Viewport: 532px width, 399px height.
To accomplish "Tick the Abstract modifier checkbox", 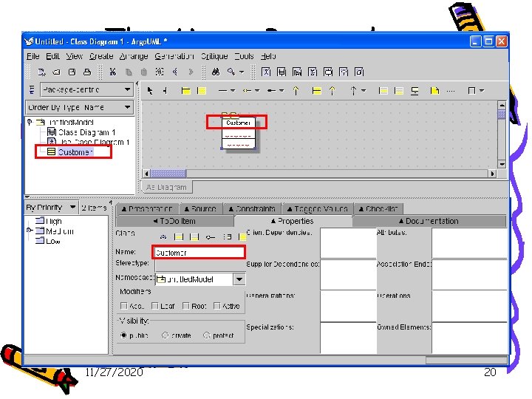I will (124, 306).
